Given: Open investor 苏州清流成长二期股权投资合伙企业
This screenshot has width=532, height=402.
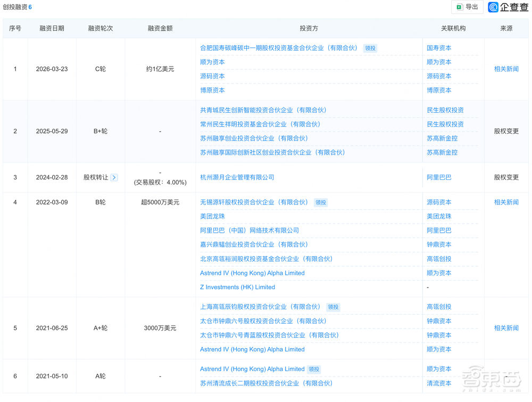Looking at the screenshot, I should pyautogui.click(x=267, y=383).
